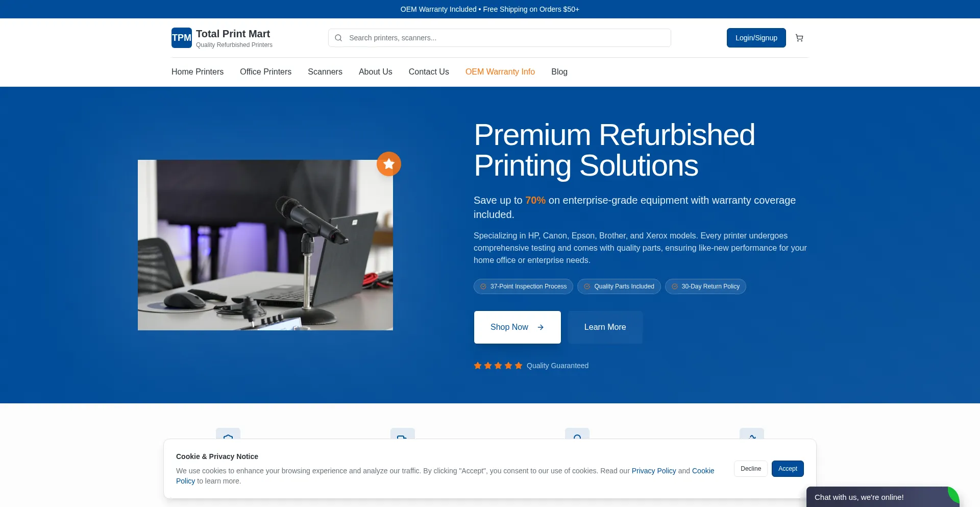The image size is (980, 507).
Task: Click the Quality Parts Included badge
Action: point(619,286)
